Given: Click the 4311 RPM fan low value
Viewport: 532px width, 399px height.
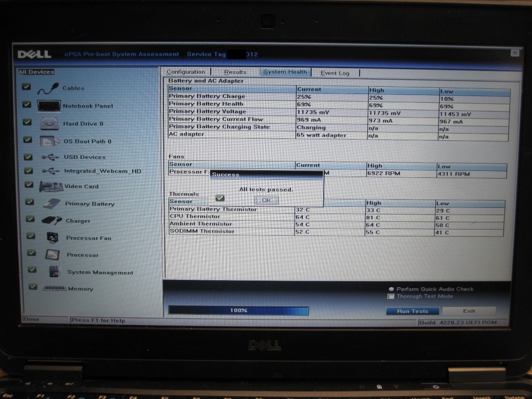Looking at the screenshot, I should pyautogui.click(x=454, y=174).
